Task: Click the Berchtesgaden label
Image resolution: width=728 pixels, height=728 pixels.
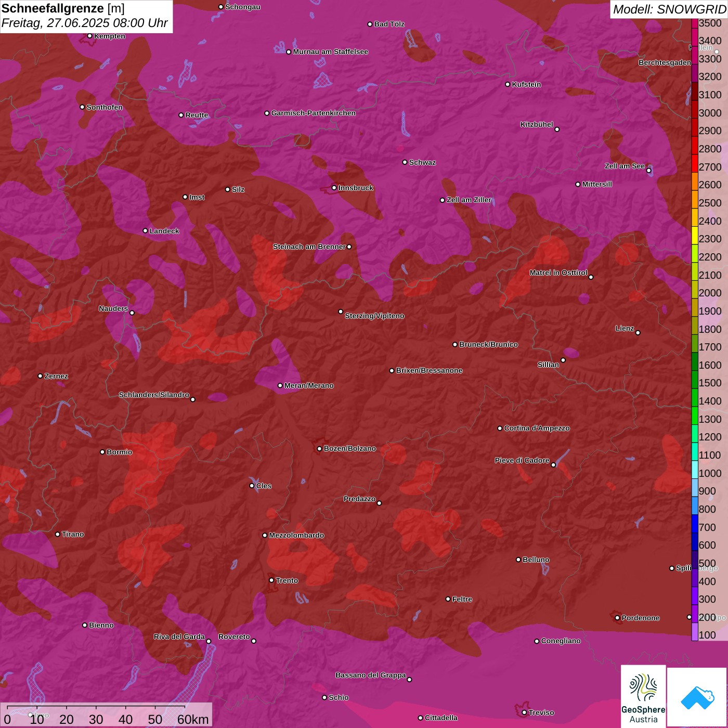Action: click(665, 62)
